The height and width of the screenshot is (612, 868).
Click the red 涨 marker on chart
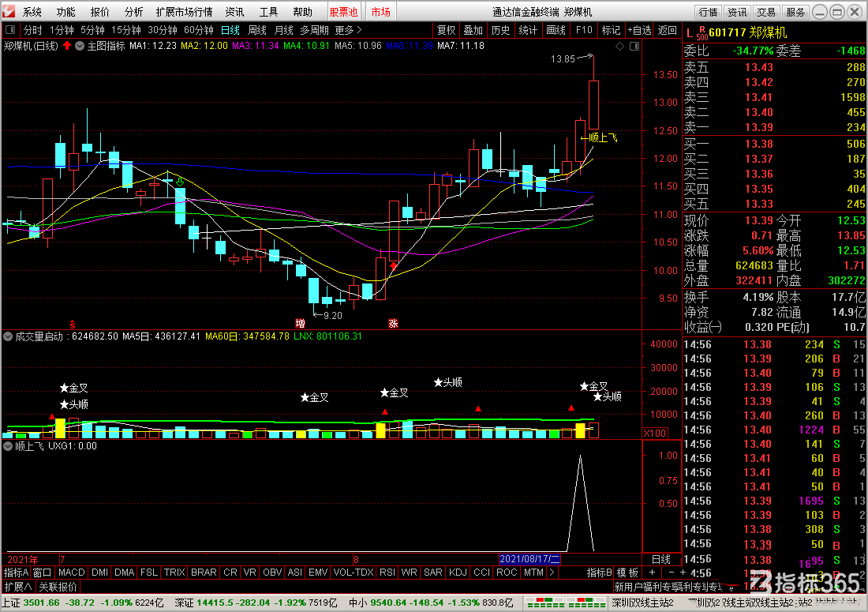393,324
